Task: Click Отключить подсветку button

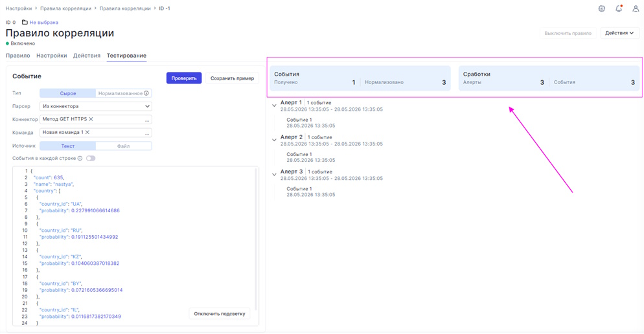Action: [220, 314]
